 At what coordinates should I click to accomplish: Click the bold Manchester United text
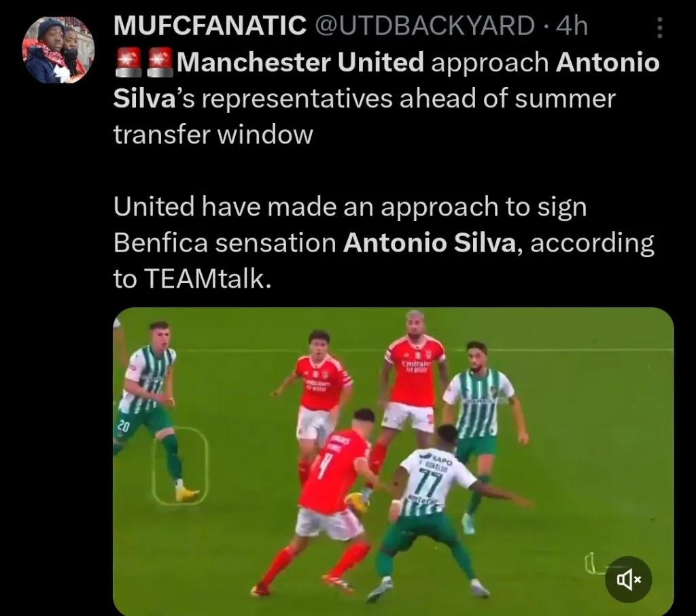(300, 62)
